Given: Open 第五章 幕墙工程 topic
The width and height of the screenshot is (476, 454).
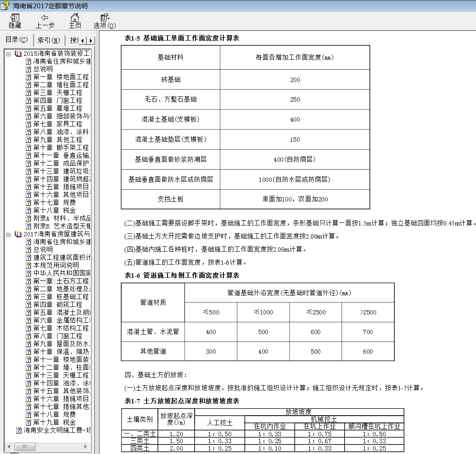Looking at the screenshot, I should pyautogui.click(x=58, y=109).
